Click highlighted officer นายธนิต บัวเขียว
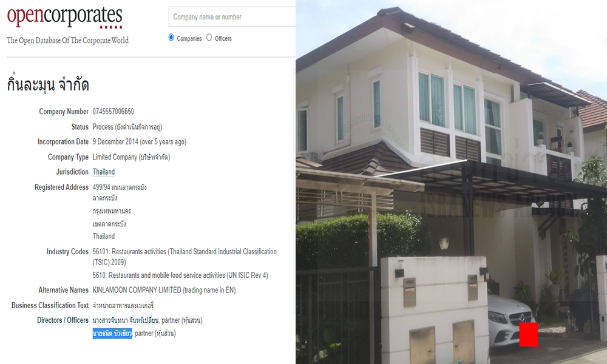 pos(112,334)
